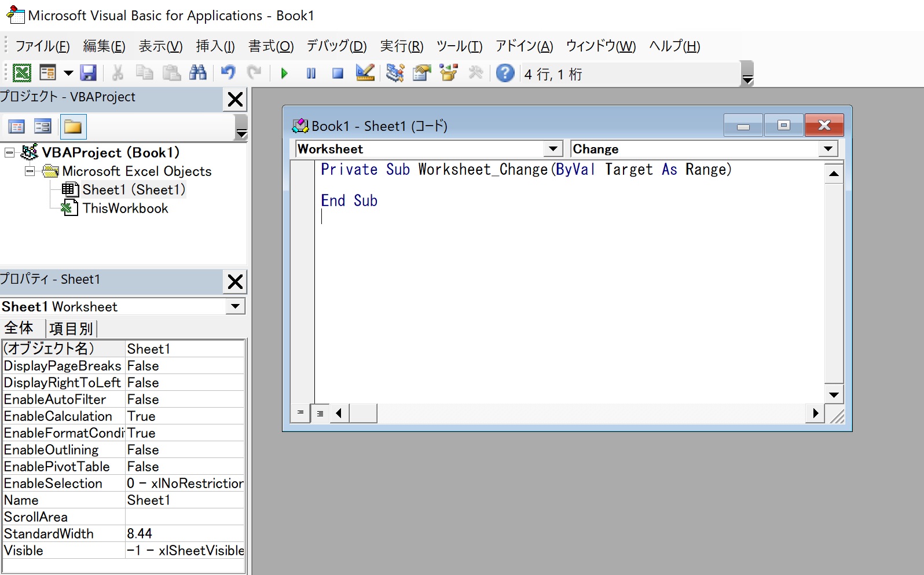Open toolbar options overflow arrow
This screenshot has height=575, width=924.
point(747,74)
